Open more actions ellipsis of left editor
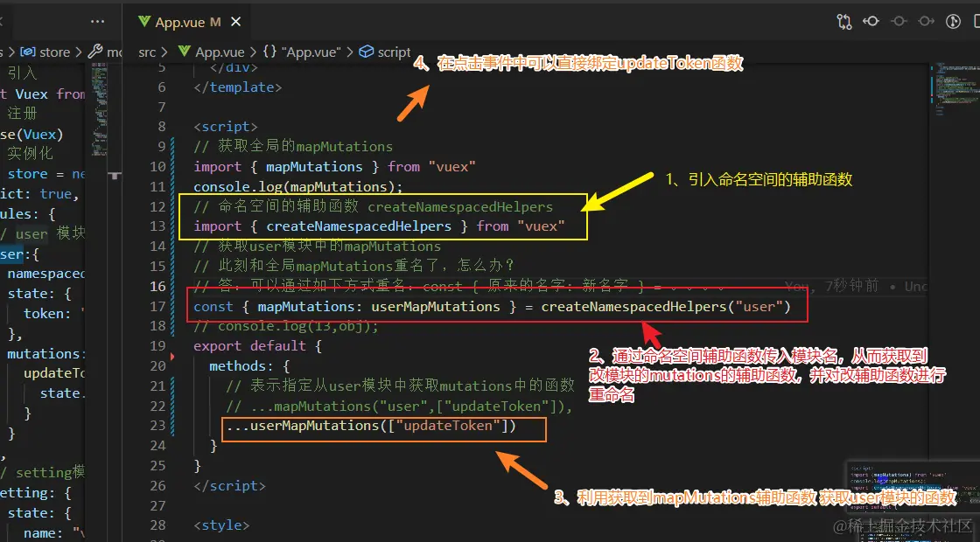Screen dimensions: 980x542 click(97, 22)
